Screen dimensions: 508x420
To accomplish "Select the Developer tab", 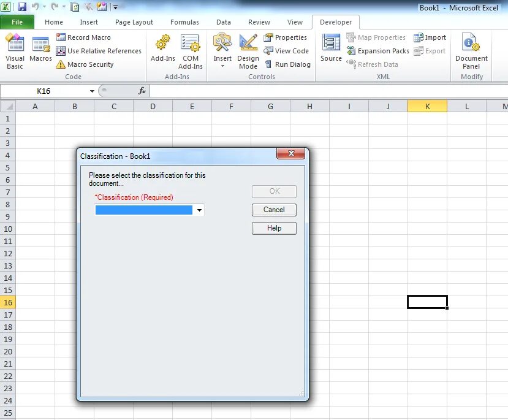I will [336, 22].
